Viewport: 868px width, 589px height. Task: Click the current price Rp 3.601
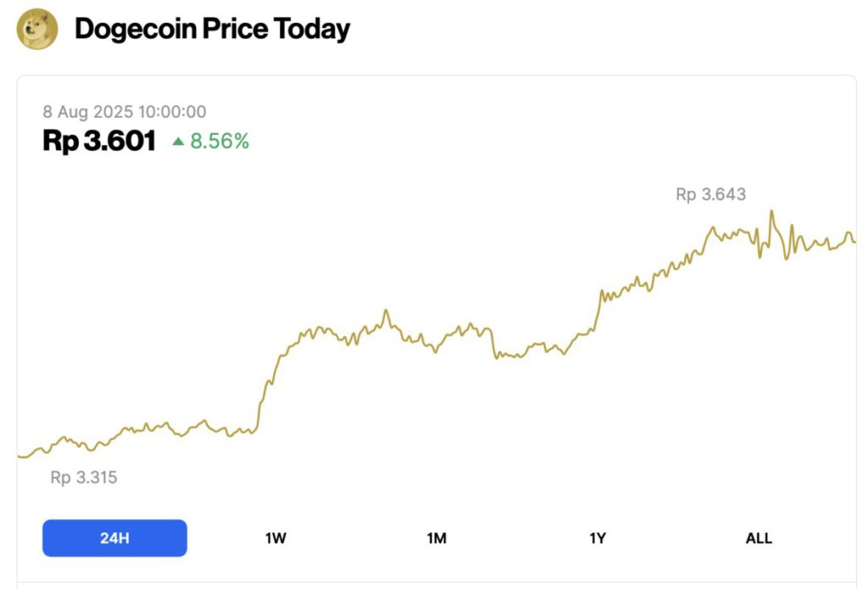[98, 141]
